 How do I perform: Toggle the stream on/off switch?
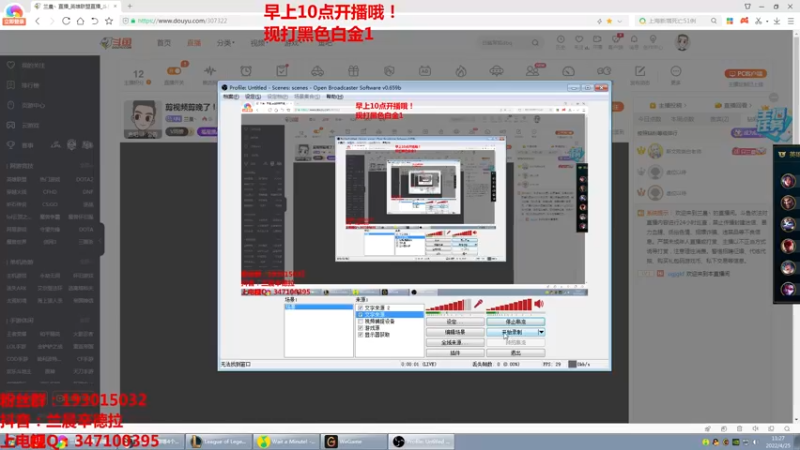174,70
